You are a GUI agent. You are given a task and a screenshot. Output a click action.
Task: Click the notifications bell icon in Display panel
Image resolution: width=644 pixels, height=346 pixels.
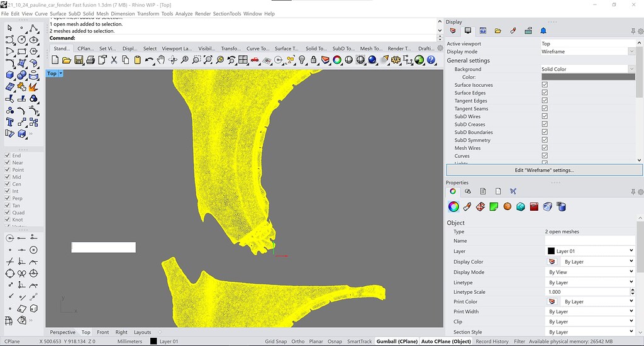pos(543,31)
